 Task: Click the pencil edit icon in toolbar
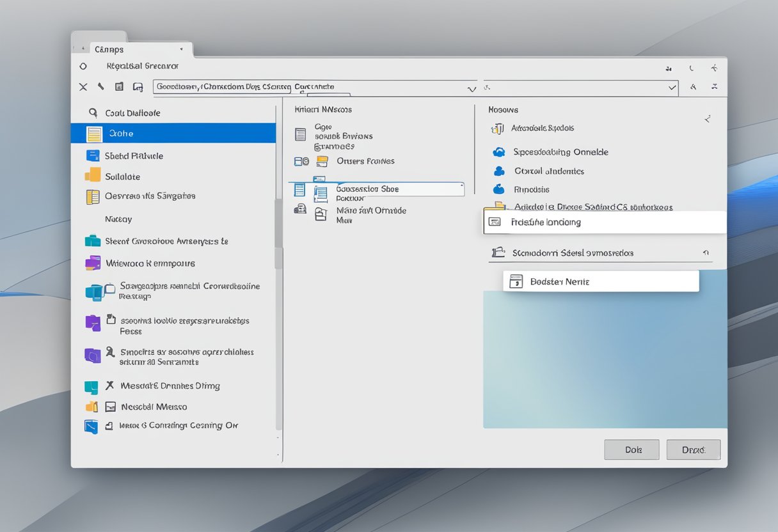[x=100, y=86]
